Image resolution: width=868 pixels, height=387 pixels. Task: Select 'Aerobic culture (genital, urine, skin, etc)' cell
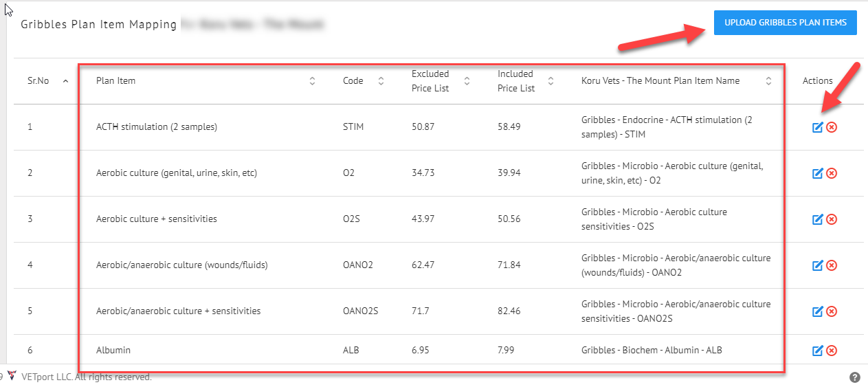pyautogui.click(x=177, y=173)
